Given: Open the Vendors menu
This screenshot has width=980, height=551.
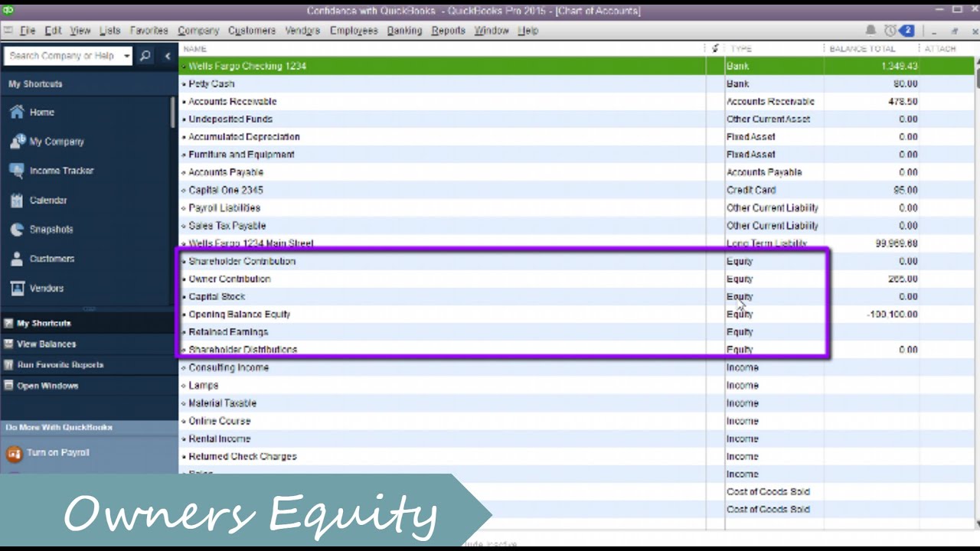Looking at the screenshot, I should click(x=302, y=31).
